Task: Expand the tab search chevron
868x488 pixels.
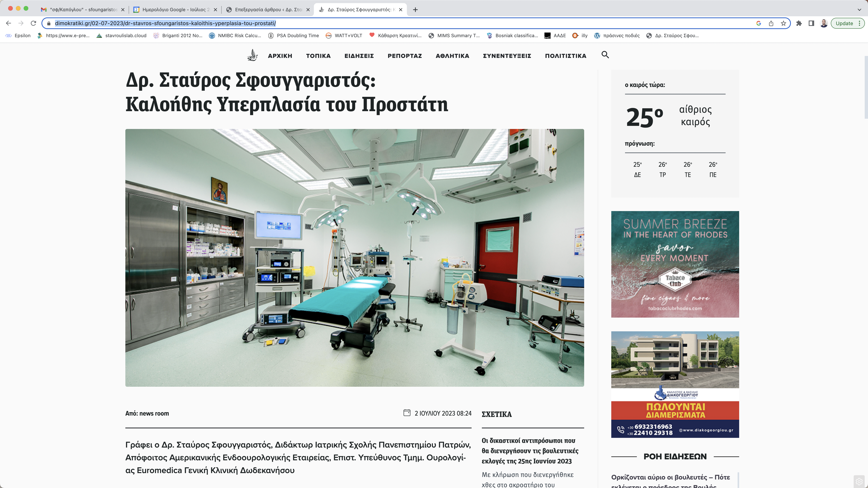Action: (859, 9)
